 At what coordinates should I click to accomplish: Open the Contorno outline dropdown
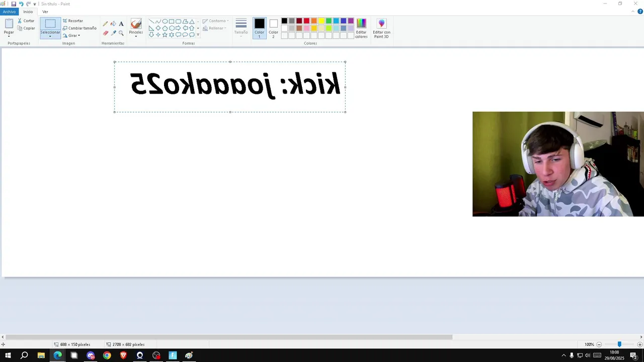tap(216, 21)
